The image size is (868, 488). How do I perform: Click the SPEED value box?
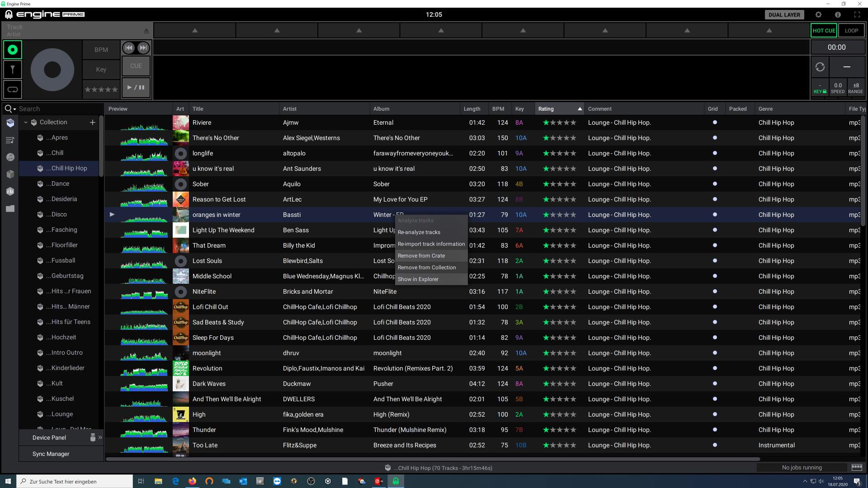click(x=838, y=88)
